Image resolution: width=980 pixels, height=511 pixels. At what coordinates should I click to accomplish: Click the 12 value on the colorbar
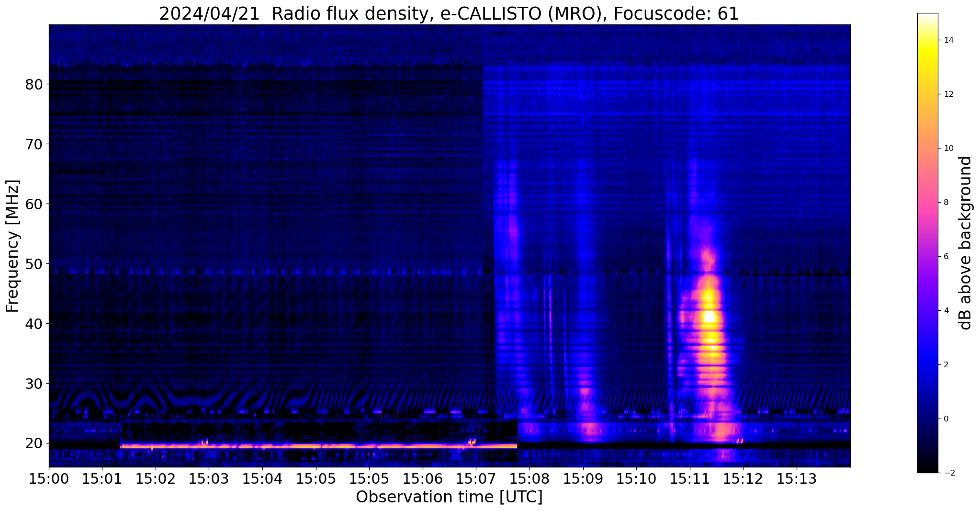tap(948, 94)
